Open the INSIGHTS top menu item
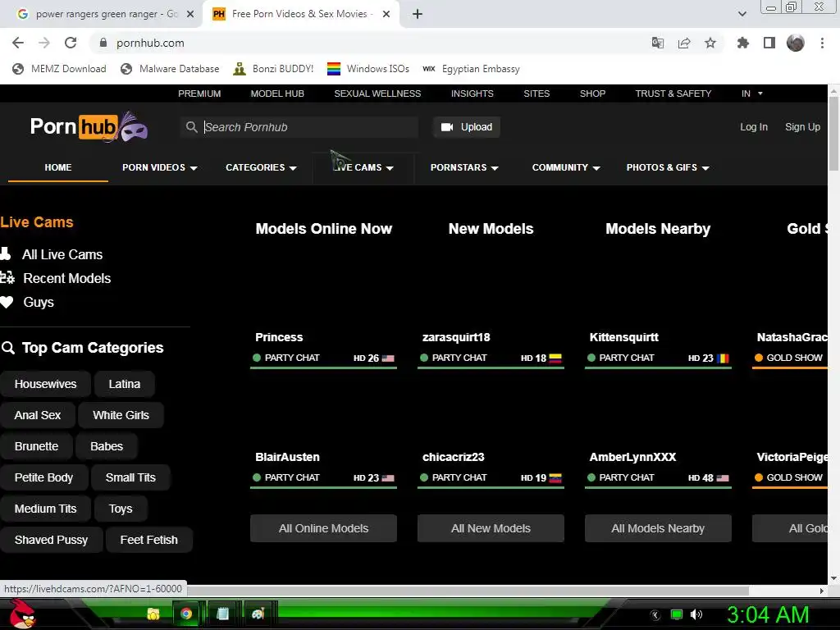 pos(472,94)
